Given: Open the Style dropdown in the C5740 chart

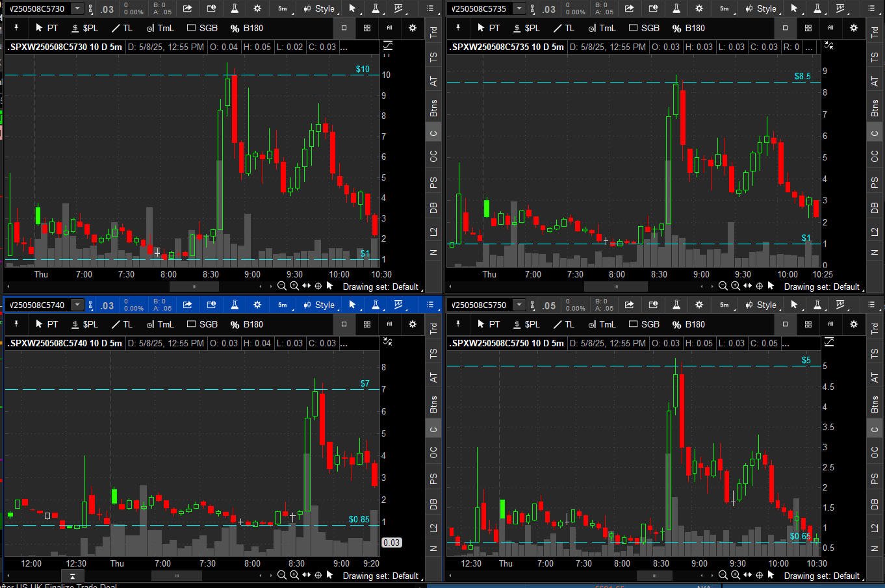Looking at the screenshot, I should (x=319, y=305).
